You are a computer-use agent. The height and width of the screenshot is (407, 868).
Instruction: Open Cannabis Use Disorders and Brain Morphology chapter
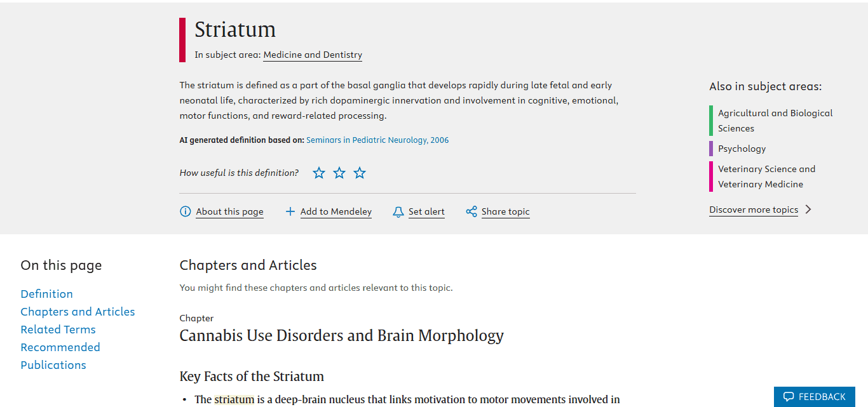coord(341,335)
